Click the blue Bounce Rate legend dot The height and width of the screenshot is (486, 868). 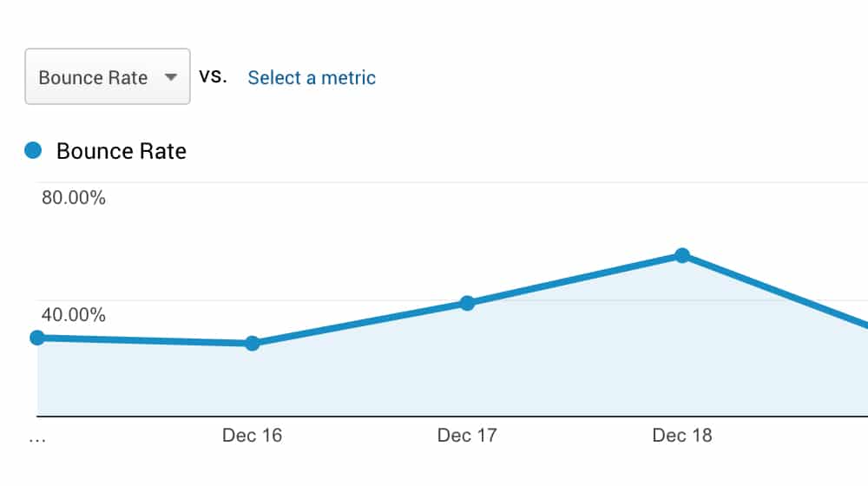34,151
